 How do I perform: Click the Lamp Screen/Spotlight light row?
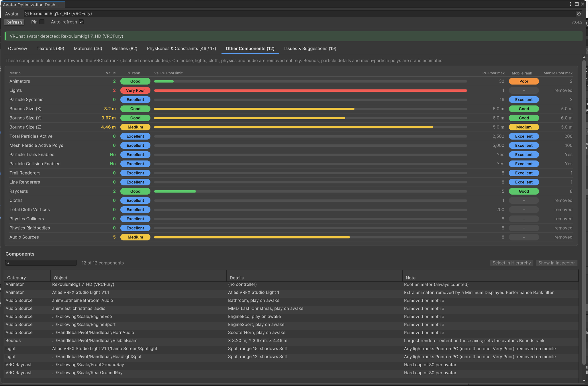291,349
